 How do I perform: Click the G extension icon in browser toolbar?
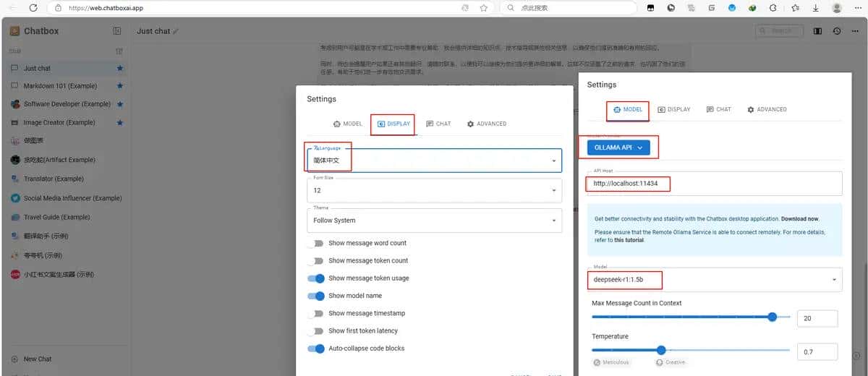[x=712, y=8]
